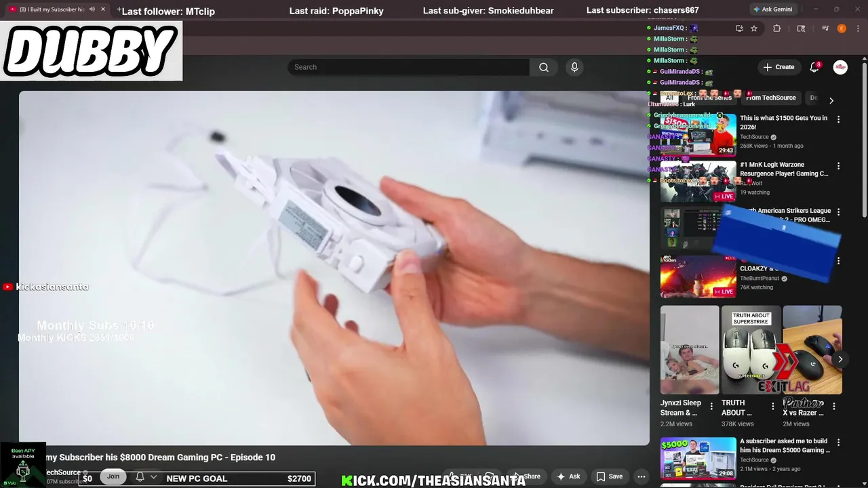Select the 'All' filter chip
The height and width of the screenshot is (488, 868).
(x=669, y=98)
